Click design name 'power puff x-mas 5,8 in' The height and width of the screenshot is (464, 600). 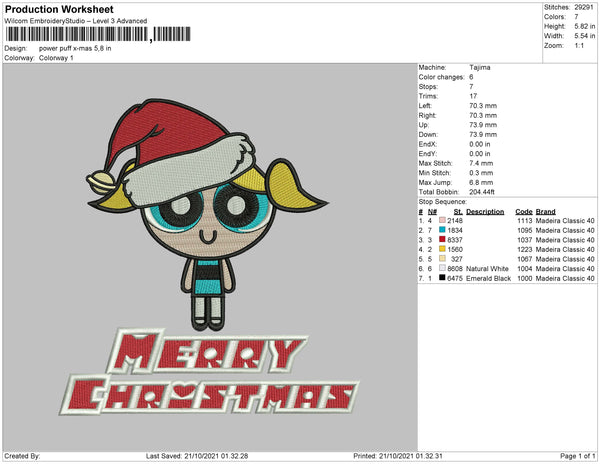click(x=75, y=49)
